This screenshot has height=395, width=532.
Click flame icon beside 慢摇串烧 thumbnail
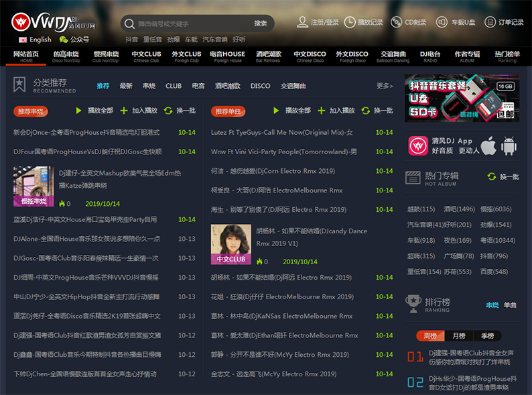point(62,204)
